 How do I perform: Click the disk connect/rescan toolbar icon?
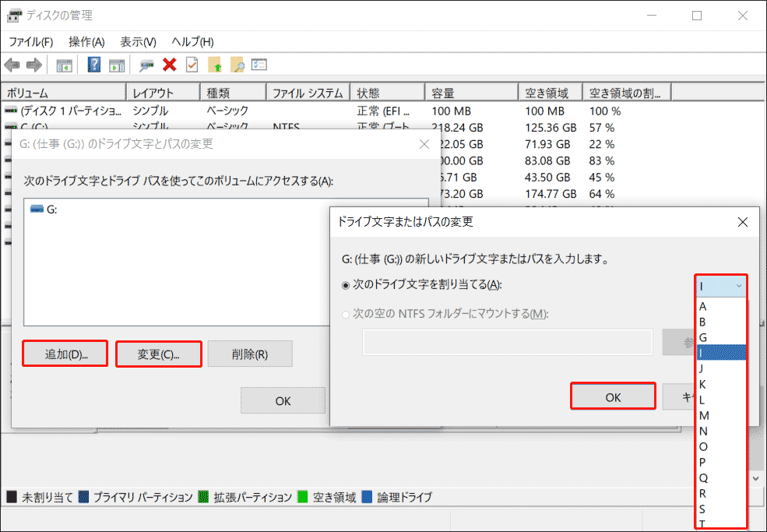click(146, 65)
